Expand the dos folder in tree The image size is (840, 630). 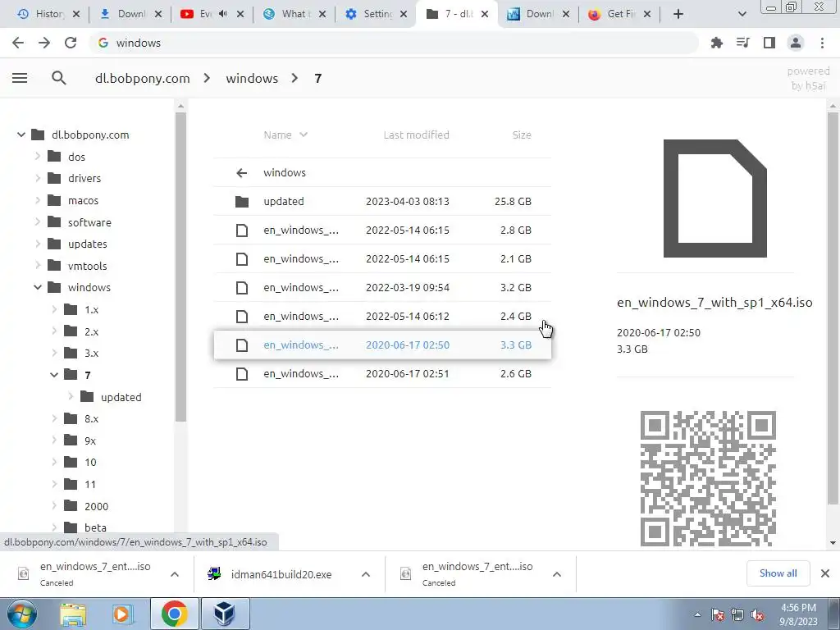coord(38,157)
